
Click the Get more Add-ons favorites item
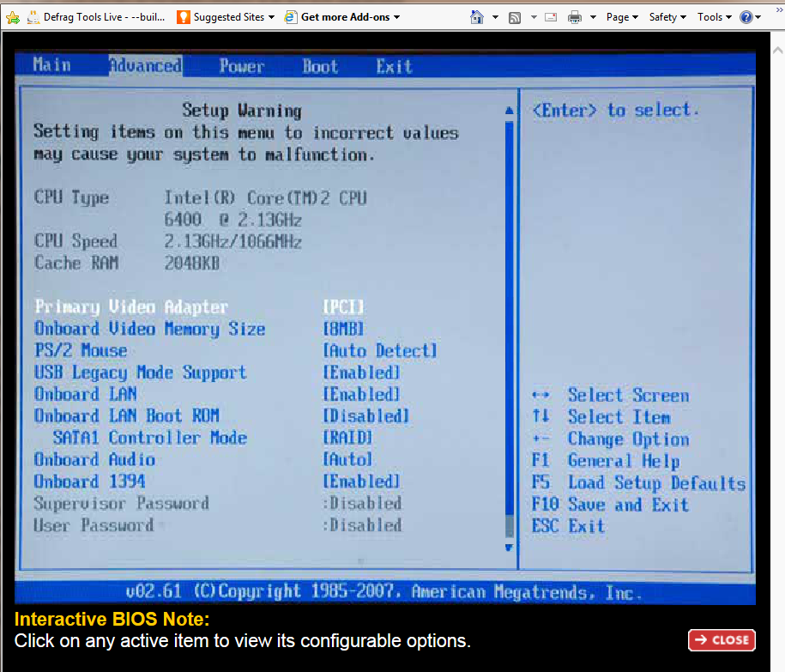click(x=342, y=16)
